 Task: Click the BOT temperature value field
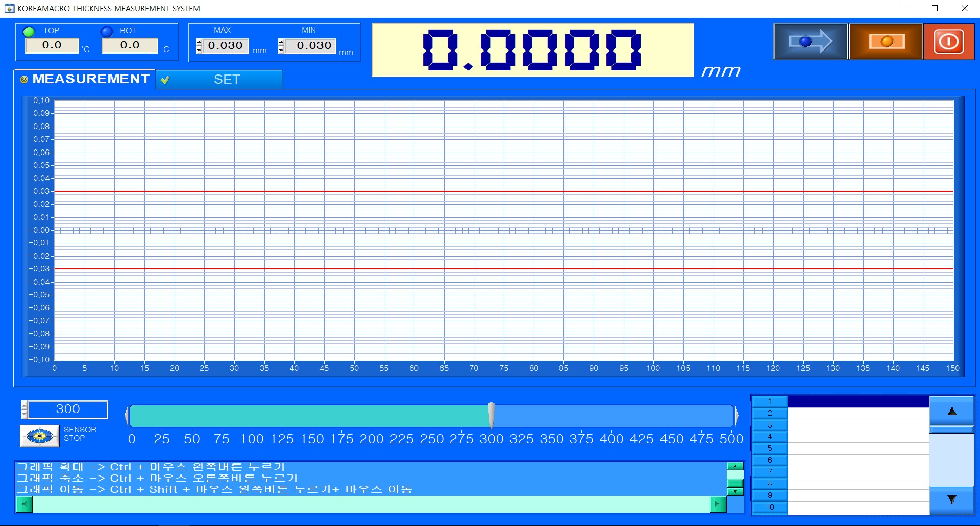pyautogui.click(x=130, y=45)
